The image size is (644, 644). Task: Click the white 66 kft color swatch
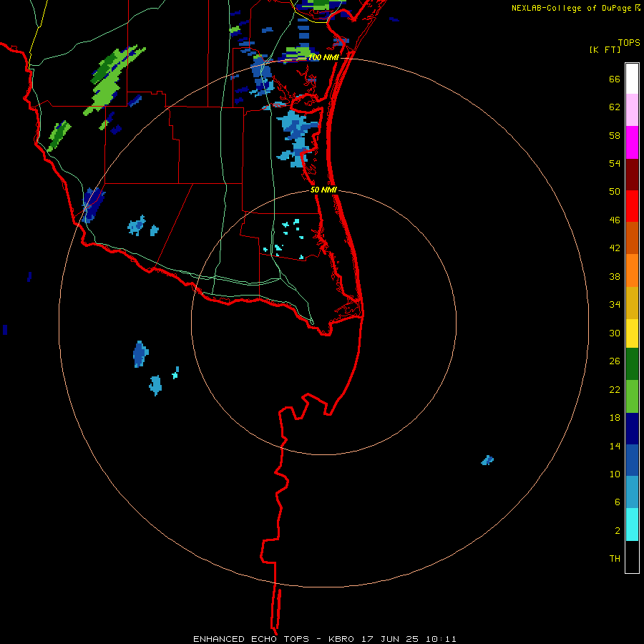pyautogui.click(x=632, y=79)
